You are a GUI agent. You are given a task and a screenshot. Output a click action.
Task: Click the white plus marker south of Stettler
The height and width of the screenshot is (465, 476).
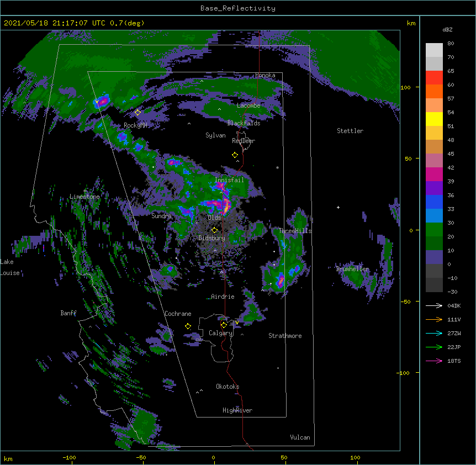[338, 207]
